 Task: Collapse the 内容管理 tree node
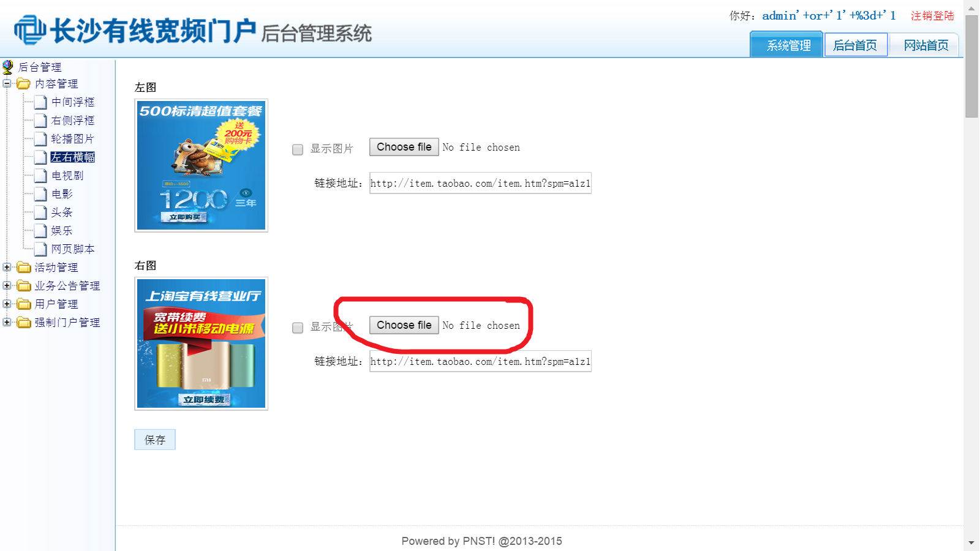pyautogui.click(x=7, y=83)
